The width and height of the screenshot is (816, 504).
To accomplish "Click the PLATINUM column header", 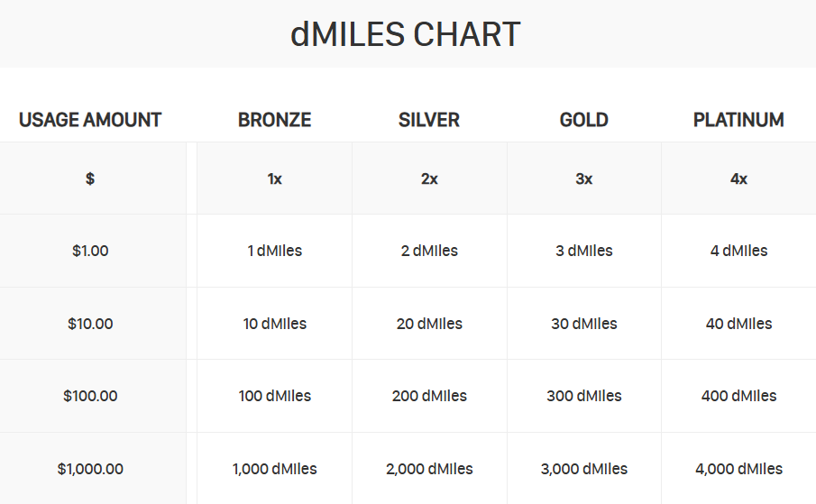I will point(738,120).
